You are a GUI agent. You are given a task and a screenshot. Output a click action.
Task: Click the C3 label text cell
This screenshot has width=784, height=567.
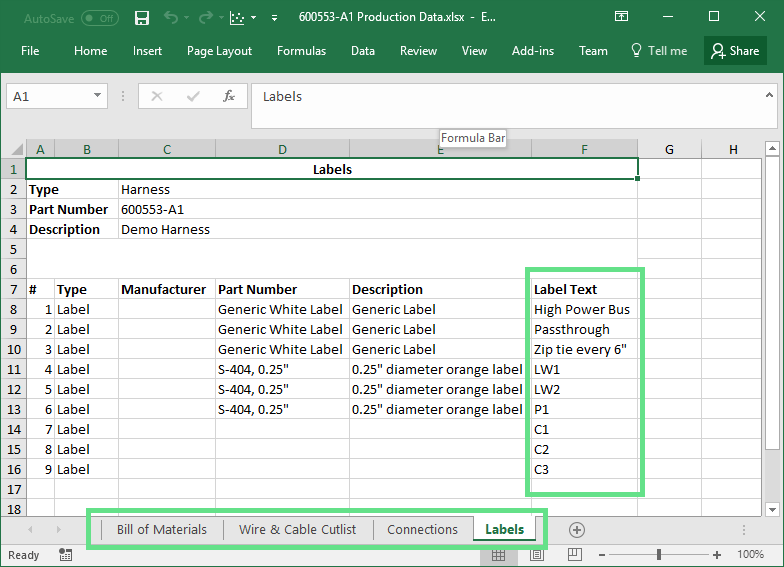(x=584, y=469)
